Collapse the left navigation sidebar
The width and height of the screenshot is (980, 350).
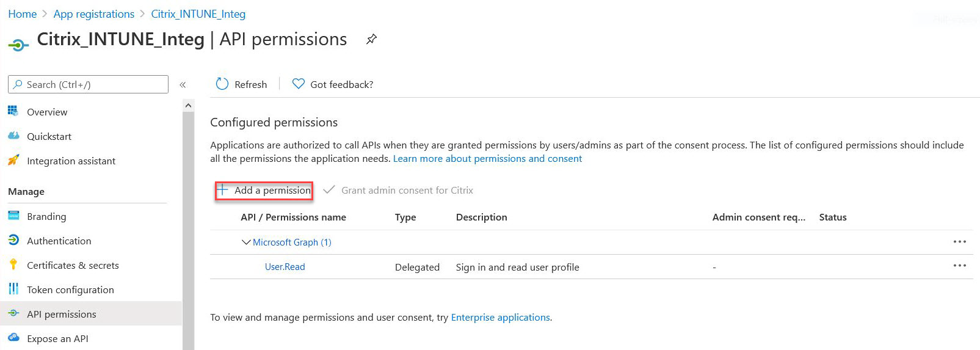coord(183,85)
